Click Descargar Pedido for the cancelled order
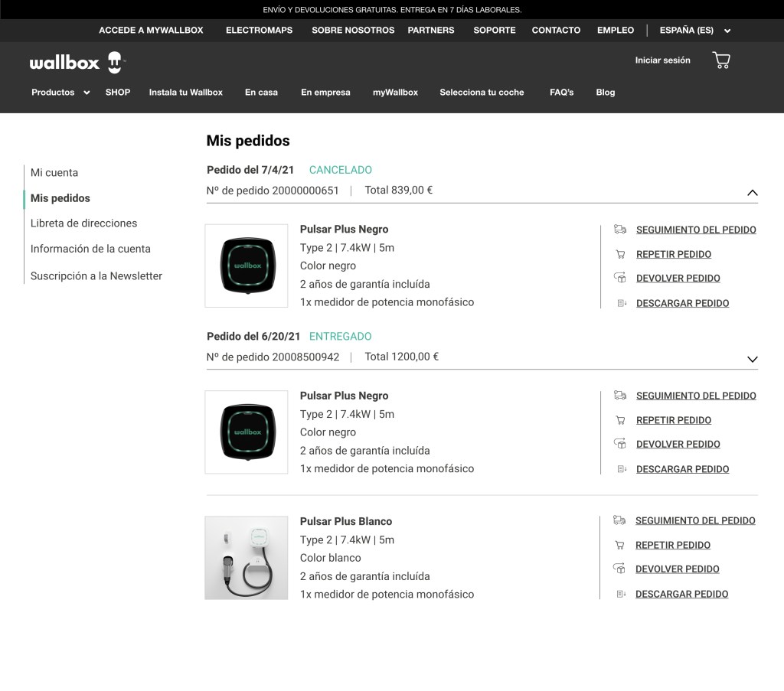Image resolution: width=784 pixels, height=691 pixels. pos(682,303)
